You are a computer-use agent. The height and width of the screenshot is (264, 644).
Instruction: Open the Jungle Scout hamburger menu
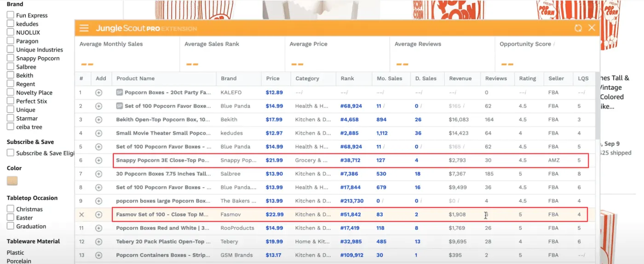tap(84, 28)
